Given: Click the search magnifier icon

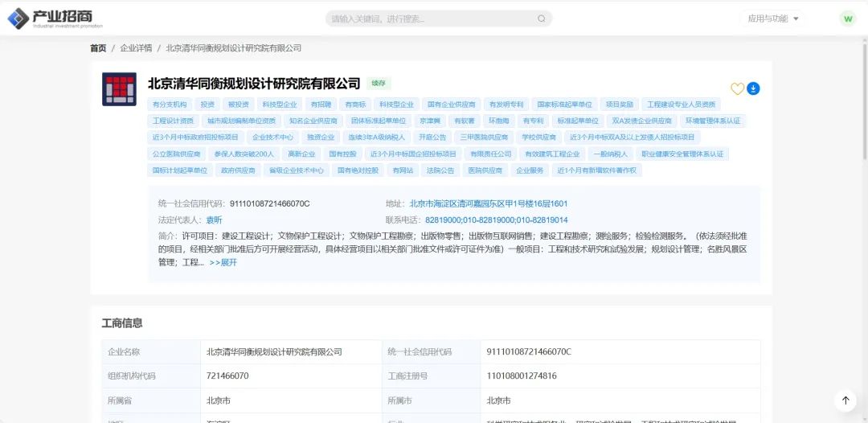Looking at the screenshot, I should click(x=541, y=18).
